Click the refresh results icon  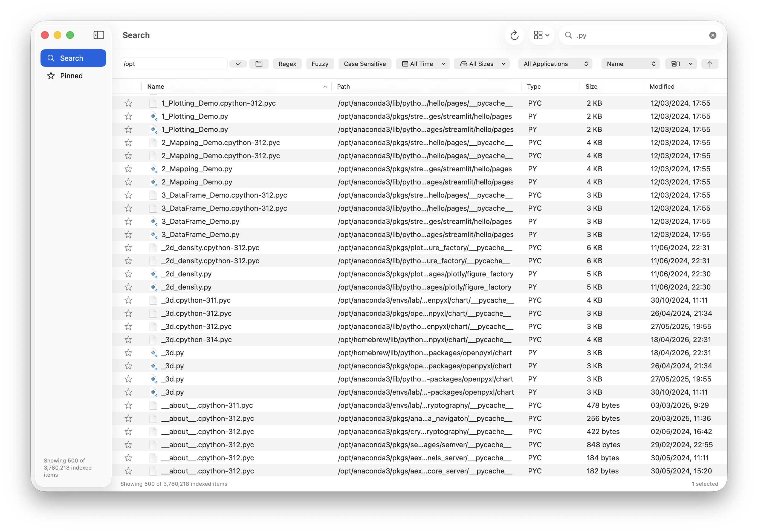pyautogui.click(x=514, y=35)
